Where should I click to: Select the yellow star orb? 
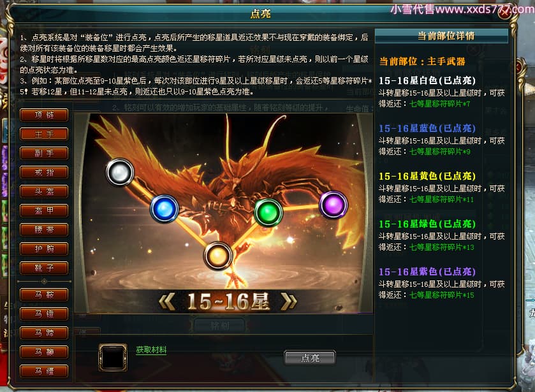click(x=217, y=256)
